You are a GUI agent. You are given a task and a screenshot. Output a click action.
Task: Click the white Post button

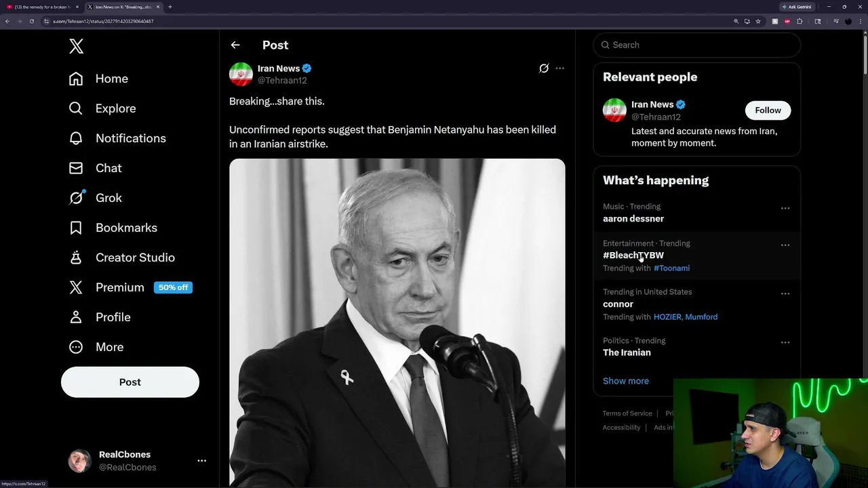pos(130,382)
